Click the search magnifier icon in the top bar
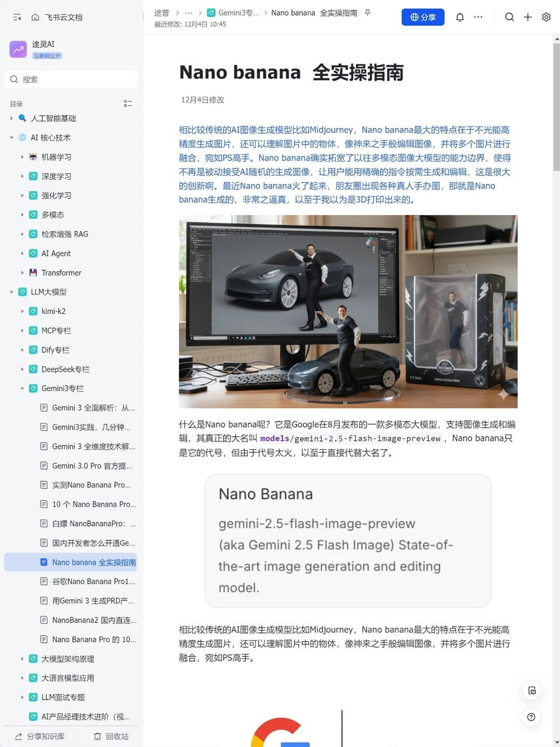The image size is (560, 747). (510, 17)
